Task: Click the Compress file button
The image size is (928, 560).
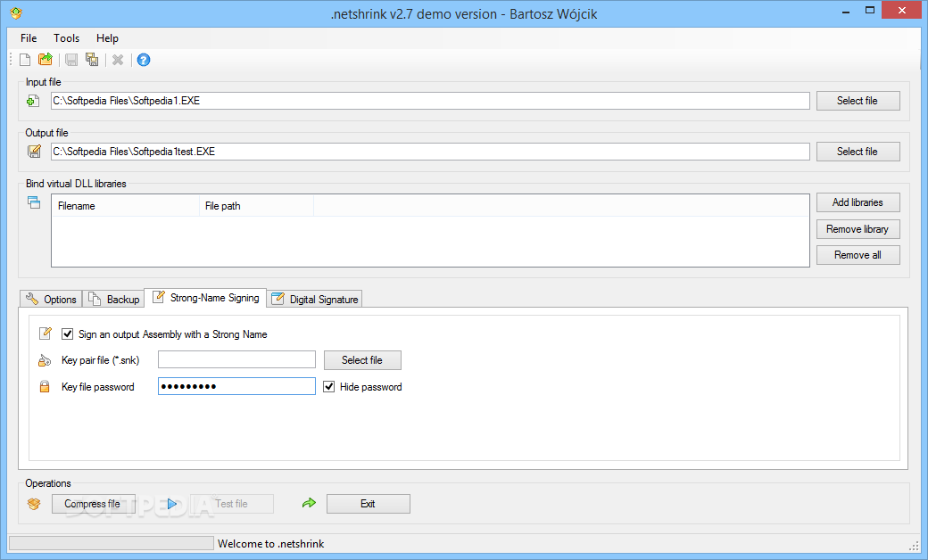Action: (94, 504)
